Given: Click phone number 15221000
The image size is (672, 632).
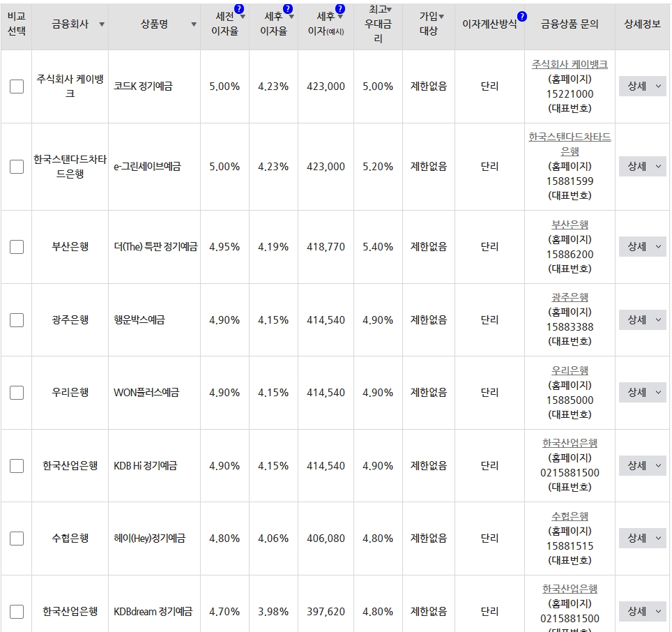Looking at the screenshot, I should point(570,94).
